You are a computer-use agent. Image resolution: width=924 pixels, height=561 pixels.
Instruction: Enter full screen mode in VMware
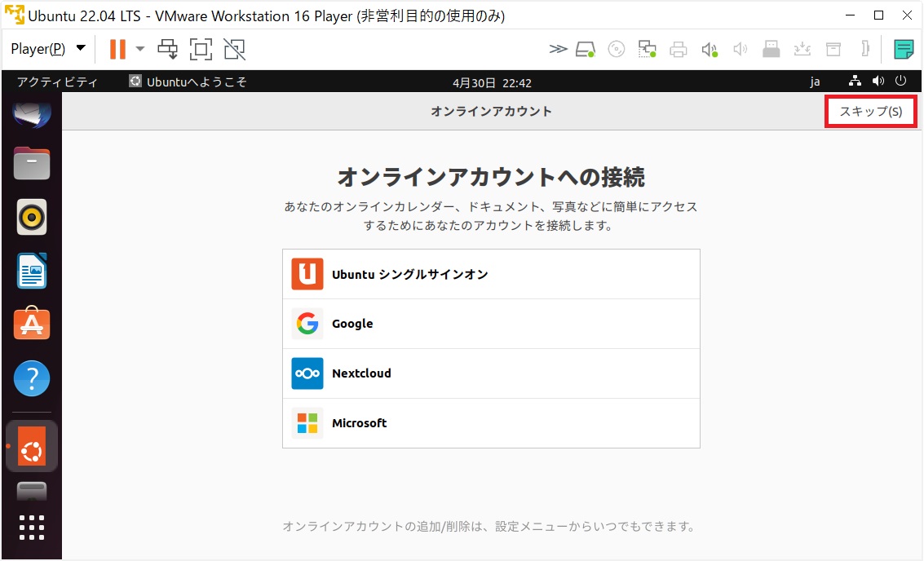pyautogui.click(x=201, y=49)
